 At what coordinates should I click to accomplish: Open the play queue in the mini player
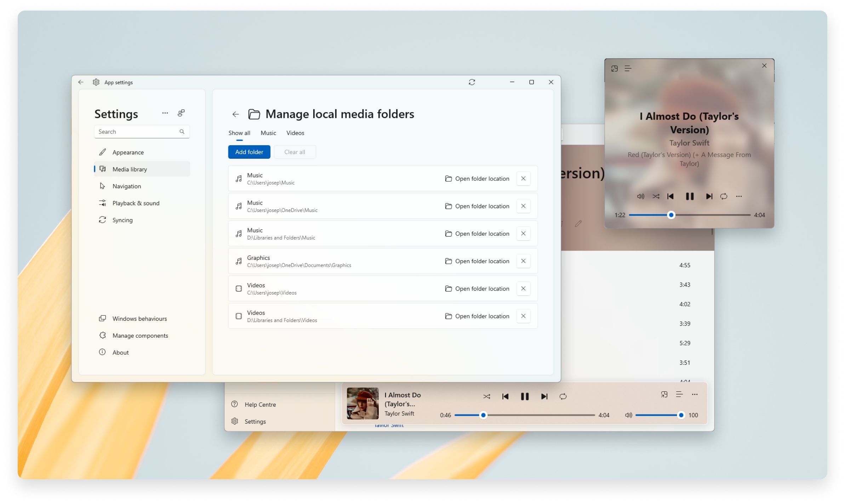click(628, 68)
